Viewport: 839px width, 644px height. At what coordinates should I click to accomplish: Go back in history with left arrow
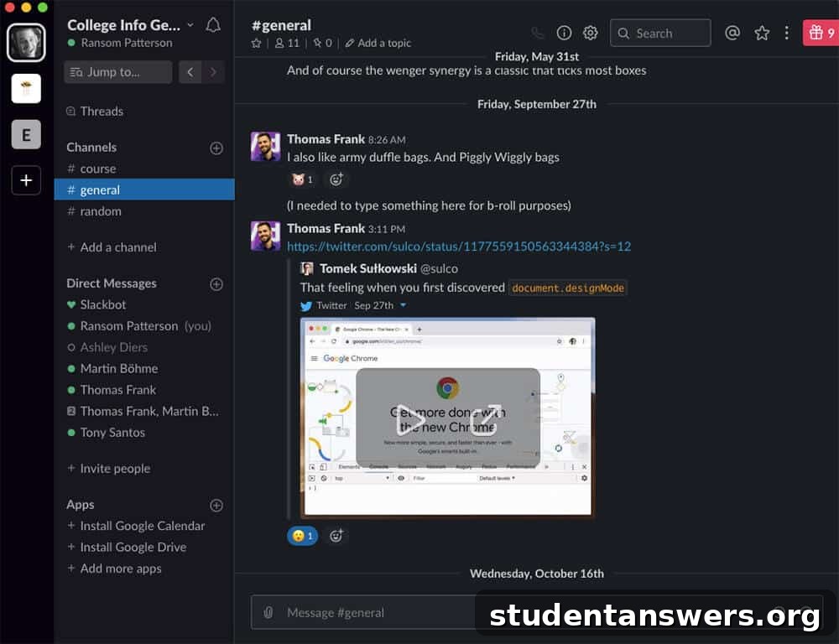click(x=190, y=71)
